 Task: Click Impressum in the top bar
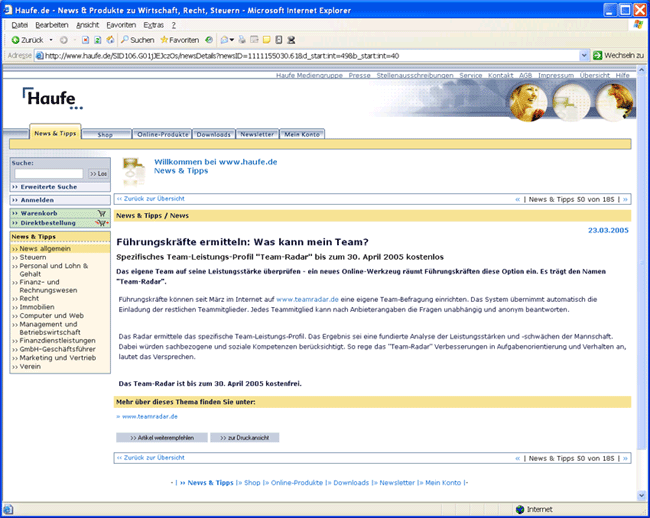pos(555,75)
